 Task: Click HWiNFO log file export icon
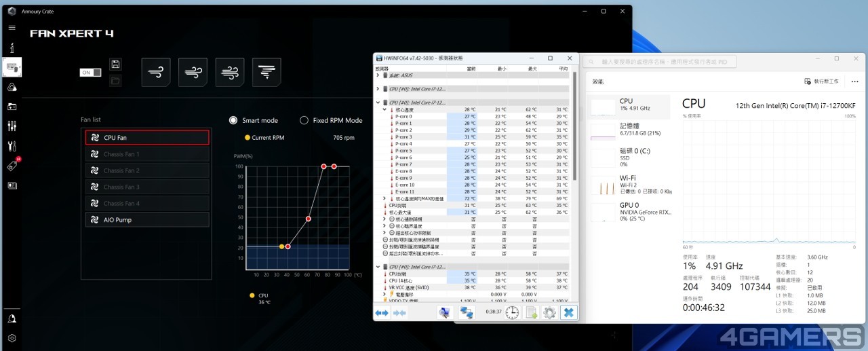click(532, 312)
